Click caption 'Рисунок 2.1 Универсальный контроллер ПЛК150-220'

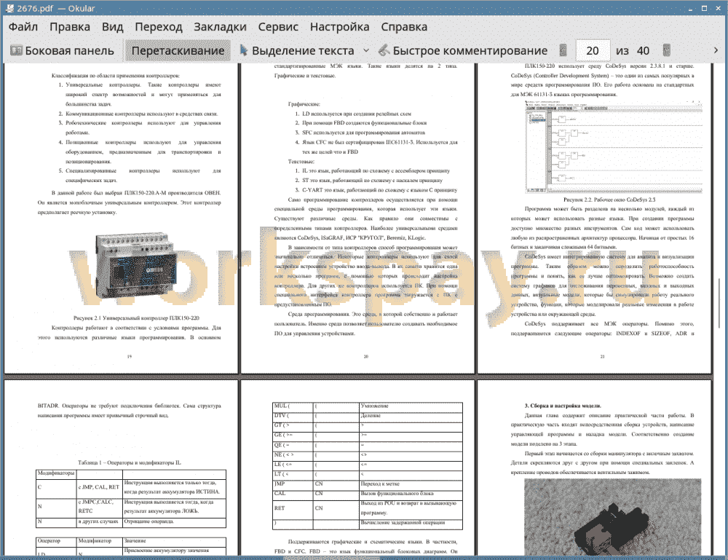(x=136, y=318)
